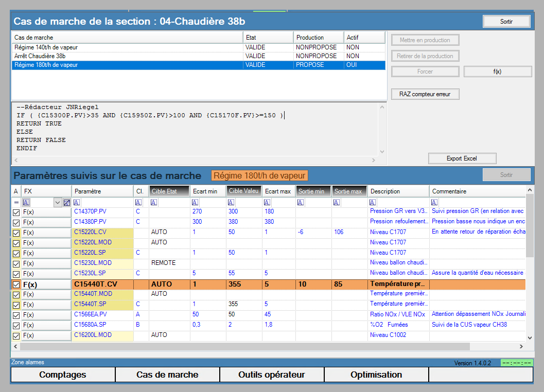The image size is (544, 392).
Task: Click the FX column filter icon
Action: [x=26, y=202]
